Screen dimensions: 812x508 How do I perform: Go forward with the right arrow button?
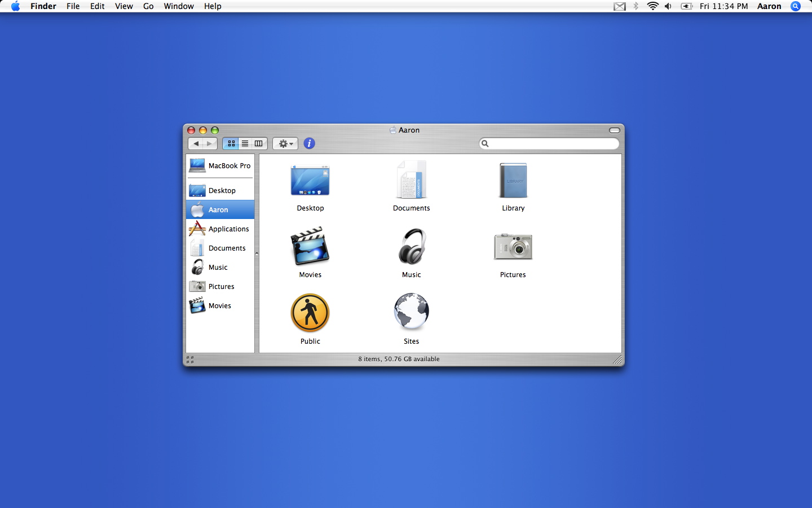[210, 143]
